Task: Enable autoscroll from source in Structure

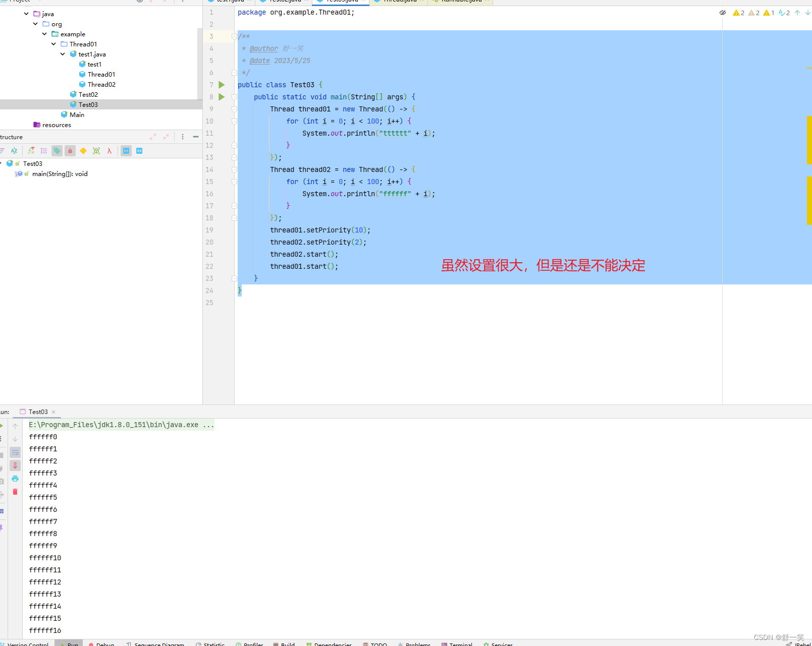Action: click(139, 151)
